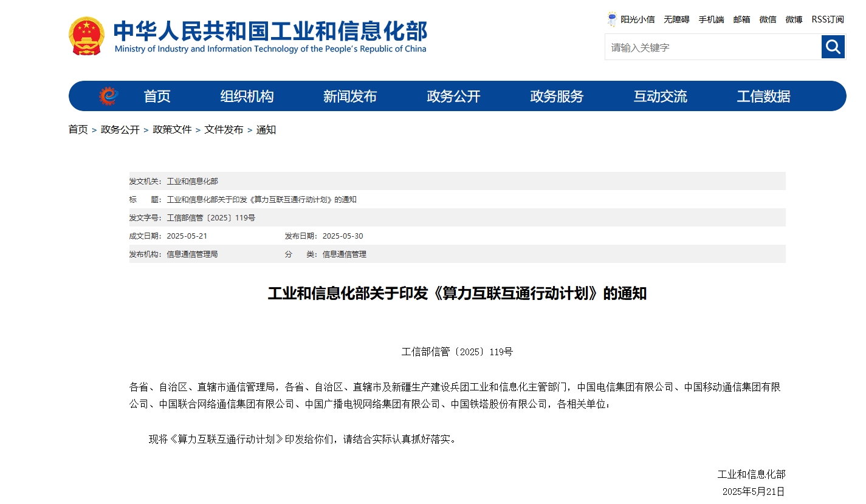Open 组织机构 navigation menu
The image size is (866, 504).
pyautogui.click(x=247, y=96)
